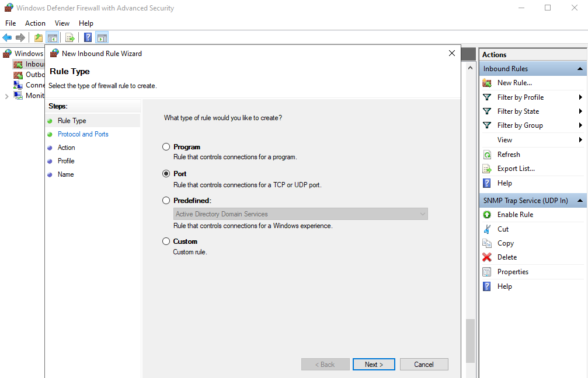588x378 pixels.
Task: Click the Cut scissors icon
Action: click(487, 229)
